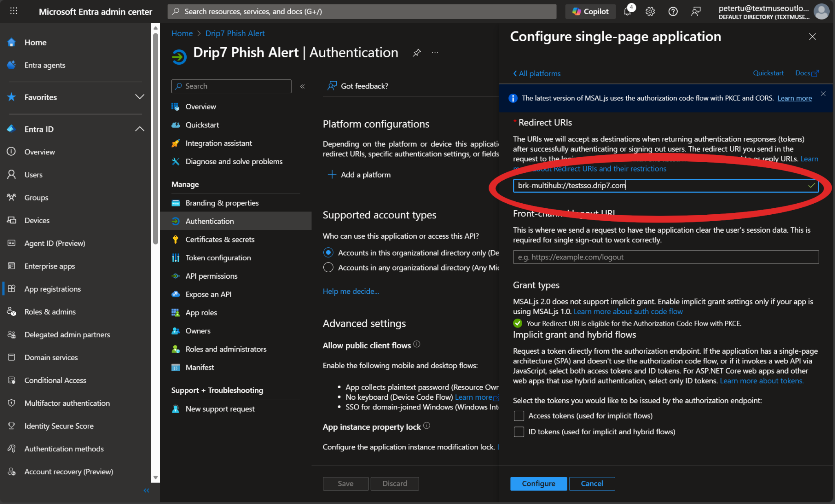Open the portal menu waffle icon
835x504 pixels.
[13, 11]
